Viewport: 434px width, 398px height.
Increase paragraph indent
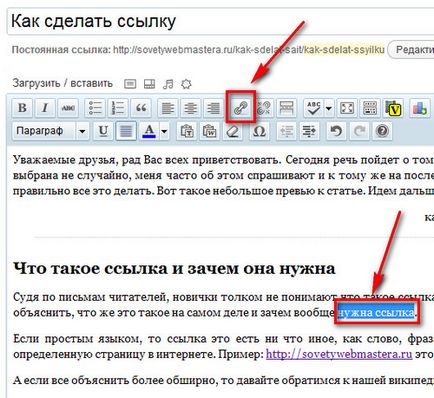click(x=309, y=131)
